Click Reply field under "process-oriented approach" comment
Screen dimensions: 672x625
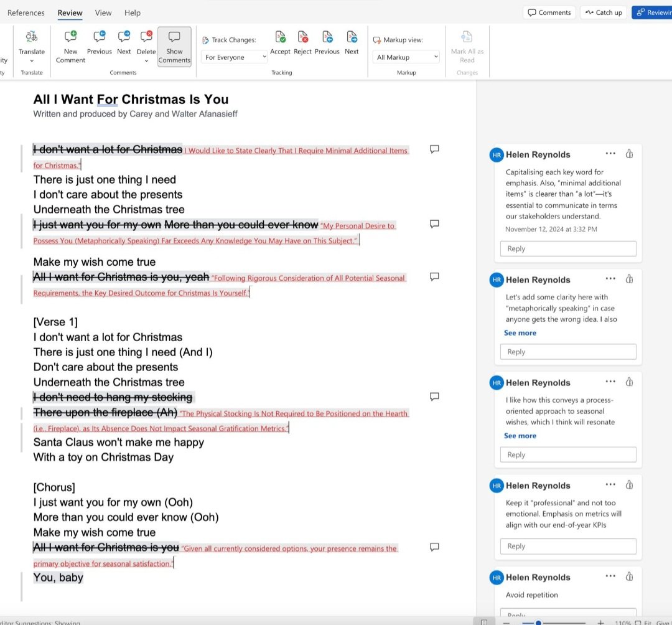coord(568,454)
